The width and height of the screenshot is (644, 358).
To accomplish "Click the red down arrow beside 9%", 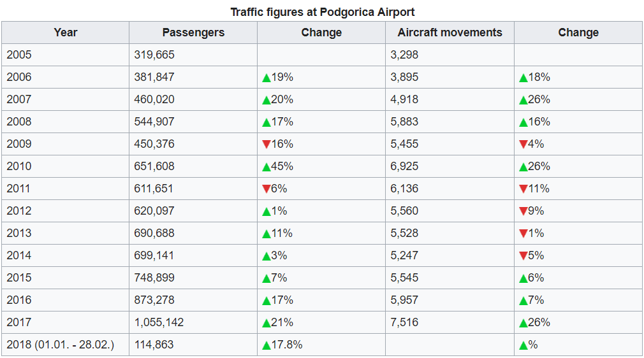I will click(x=523, y=211).
